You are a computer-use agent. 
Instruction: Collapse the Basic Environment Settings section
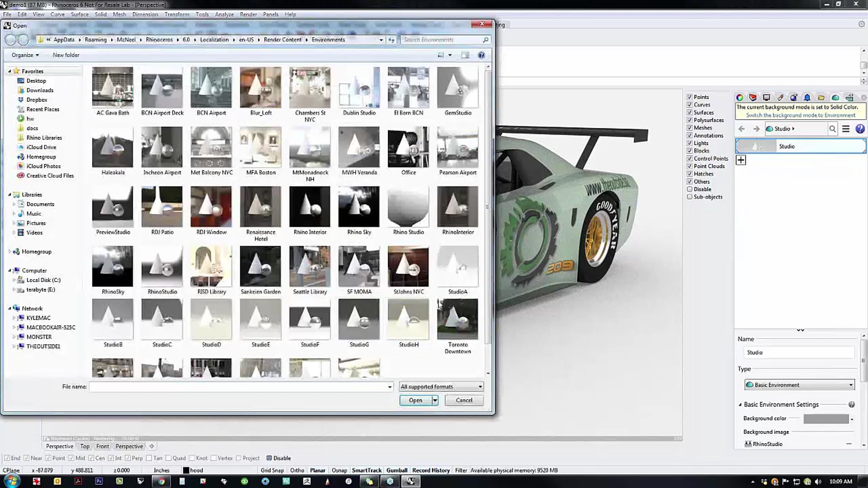[x=740, y=405]
